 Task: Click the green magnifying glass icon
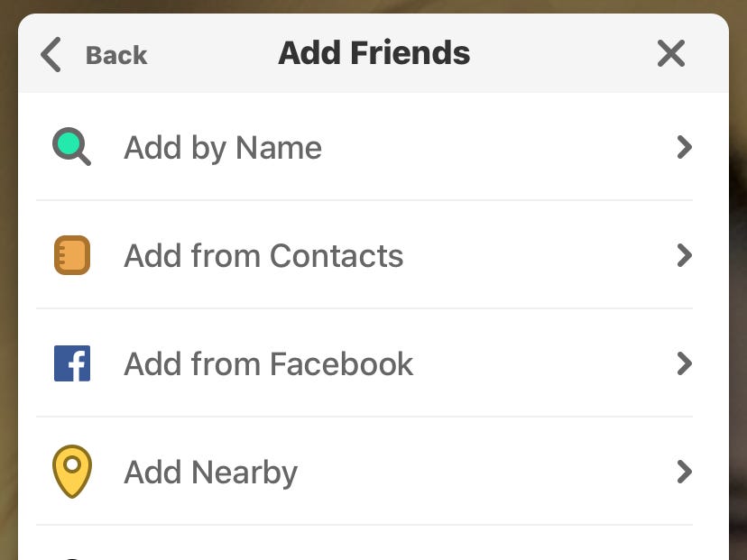pyautogui.click(x=71, y=146)
